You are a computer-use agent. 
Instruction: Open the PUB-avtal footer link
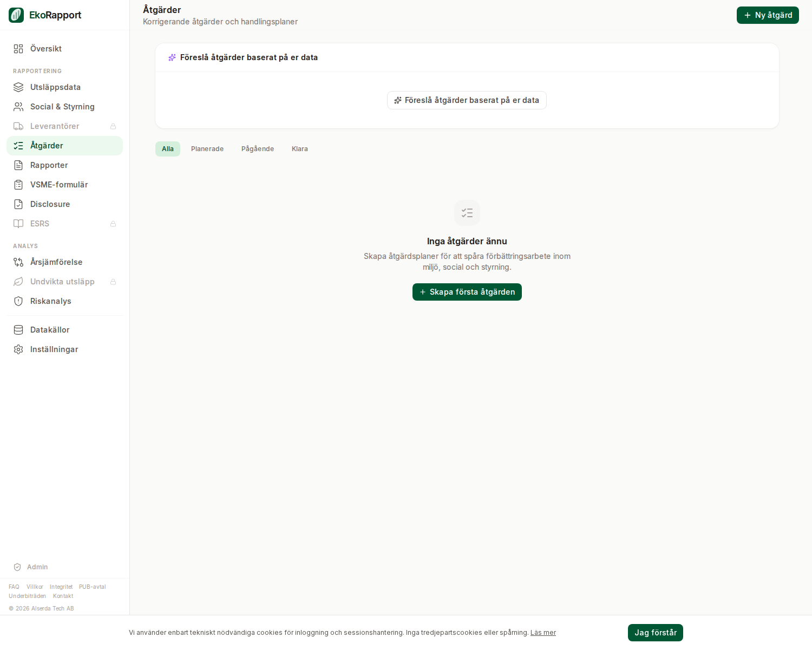click(93, 587)
